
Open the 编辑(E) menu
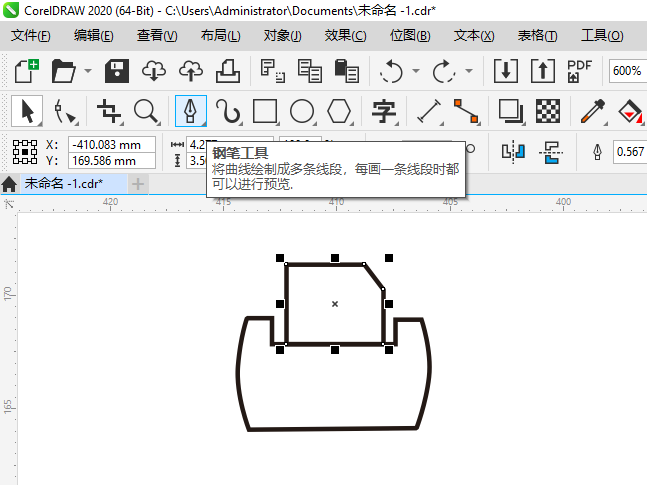(x=94, y=36)
